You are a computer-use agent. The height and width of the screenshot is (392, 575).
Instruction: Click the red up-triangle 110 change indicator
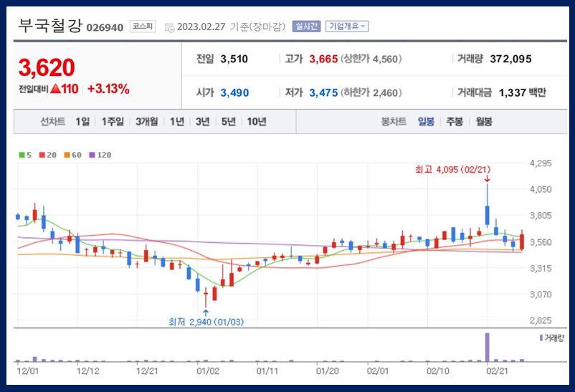pos(65,89)
